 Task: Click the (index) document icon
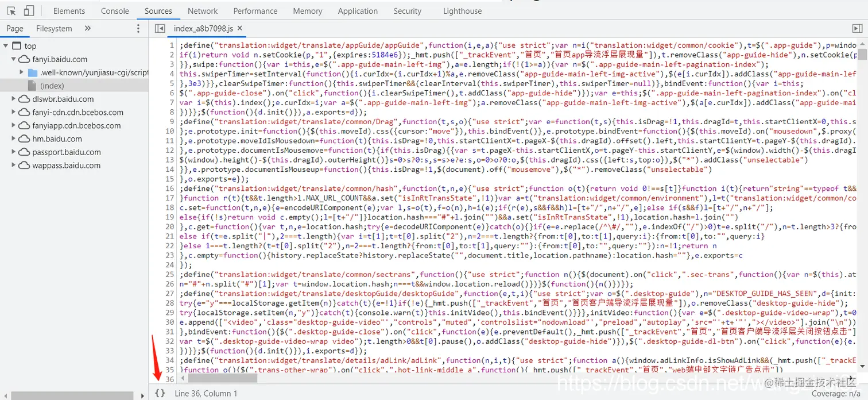[x=32, y=86]
